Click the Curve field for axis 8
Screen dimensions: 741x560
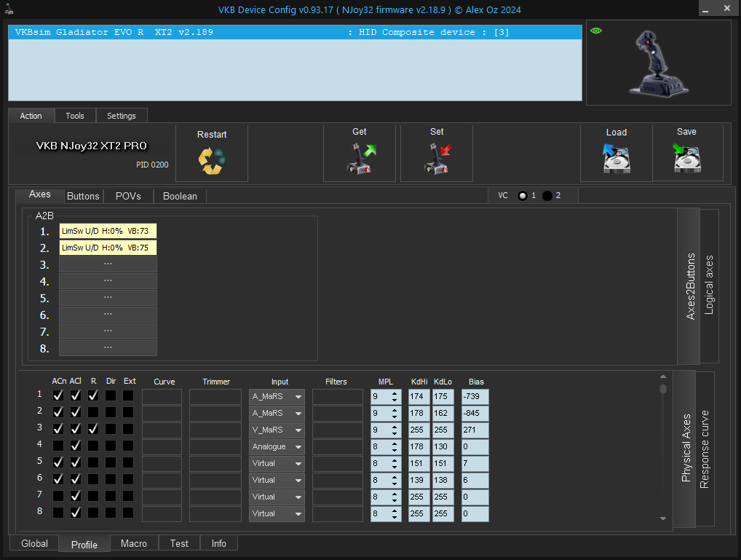(x=162, y=513)
